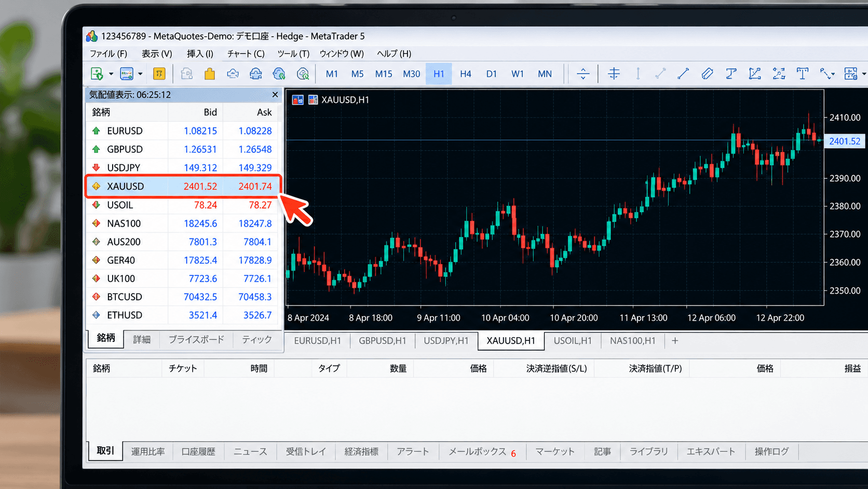Viewport: 868px width, 489px height.
Task: Click the green new chart toolbar icon
Action: [97, 74]
